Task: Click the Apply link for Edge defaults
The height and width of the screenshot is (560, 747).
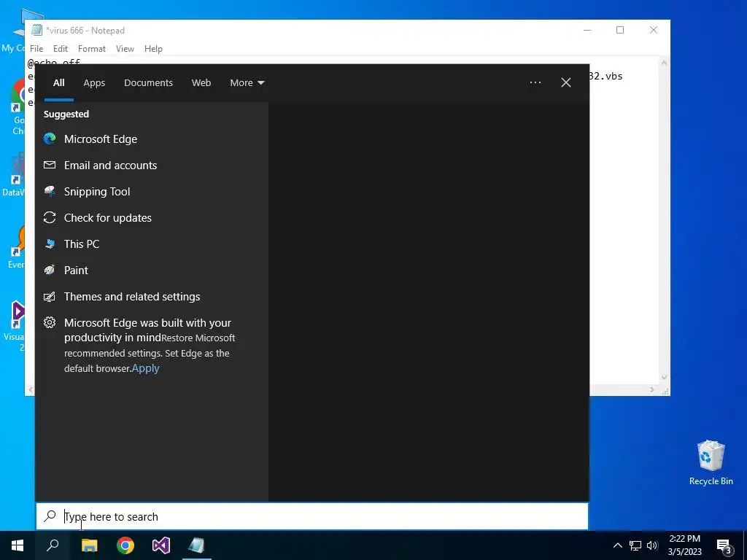Action: (145, 368)
